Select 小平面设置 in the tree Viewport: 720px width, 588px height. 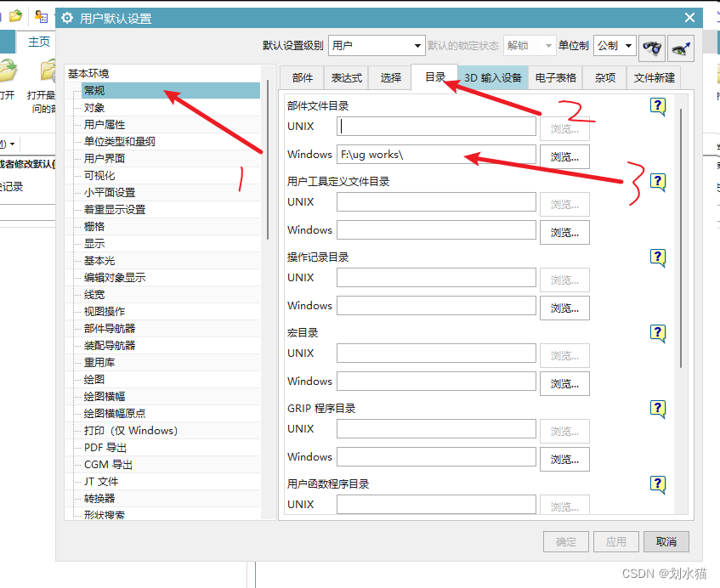(110, 193)
